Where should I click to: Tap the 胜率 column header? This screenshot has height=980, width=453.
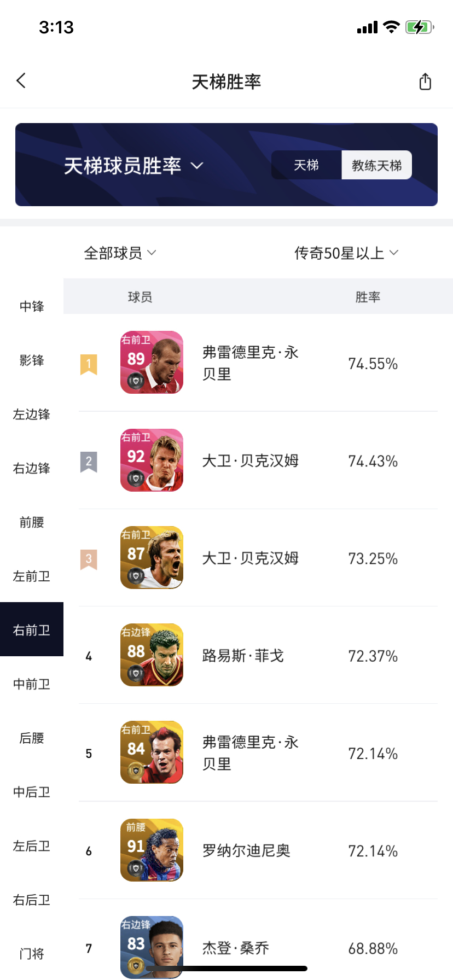point(368,297)
